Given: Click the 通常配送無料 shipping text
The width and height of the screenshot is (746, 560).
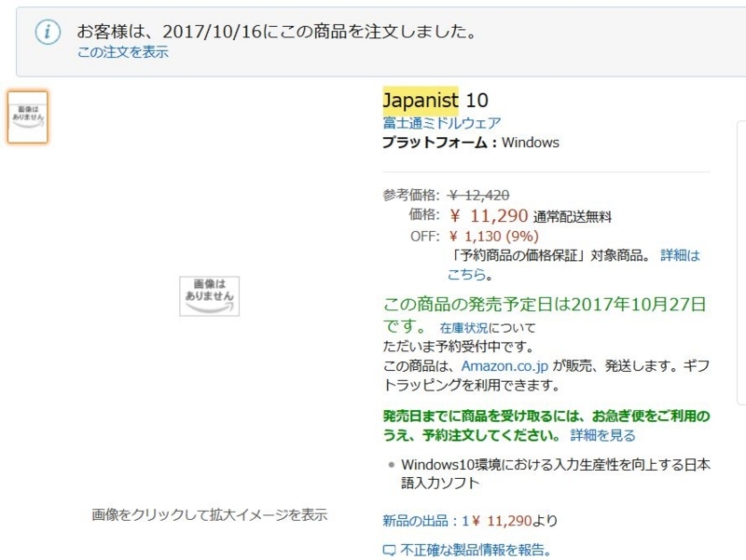Looking at the screenshot, I should tap(573, 217).
